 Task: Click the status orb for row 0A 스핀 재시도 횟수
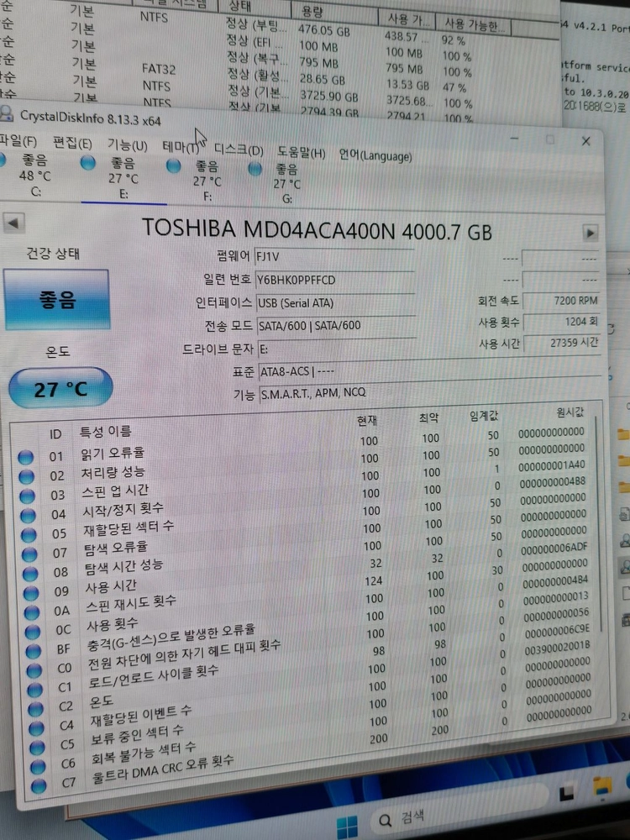tap(32, 612)
